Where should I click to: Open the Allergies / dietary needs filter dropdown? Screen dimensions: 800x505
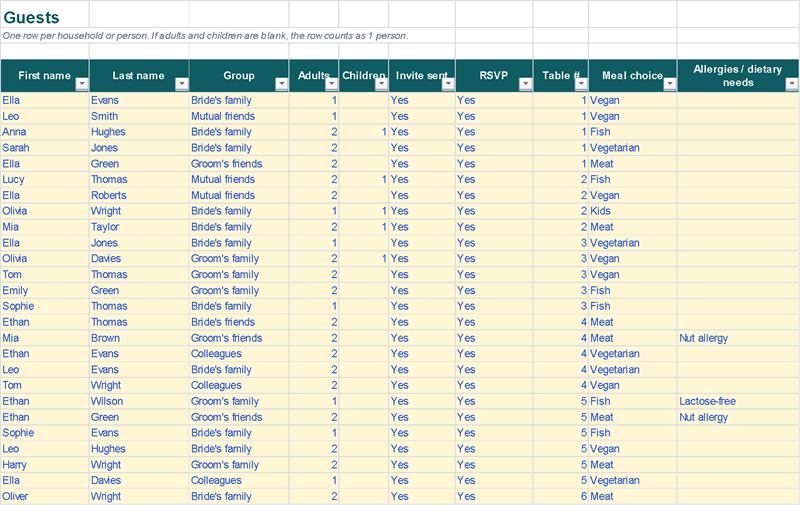click(792, 84)
